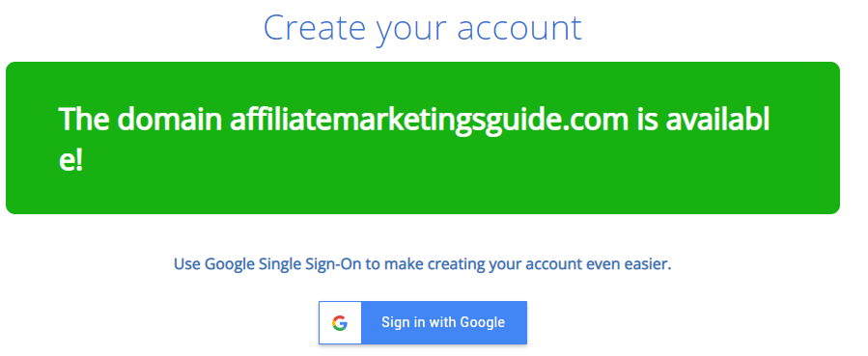Click the word "Google" on the sign-in button

483,322
